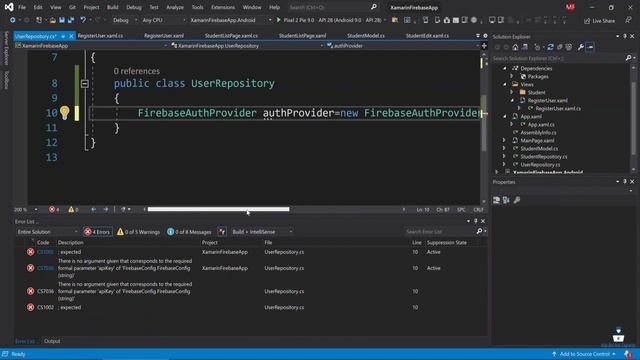Open the Any CPU platform dropdown
Screen dimensions: 640x360
point(163,20)
